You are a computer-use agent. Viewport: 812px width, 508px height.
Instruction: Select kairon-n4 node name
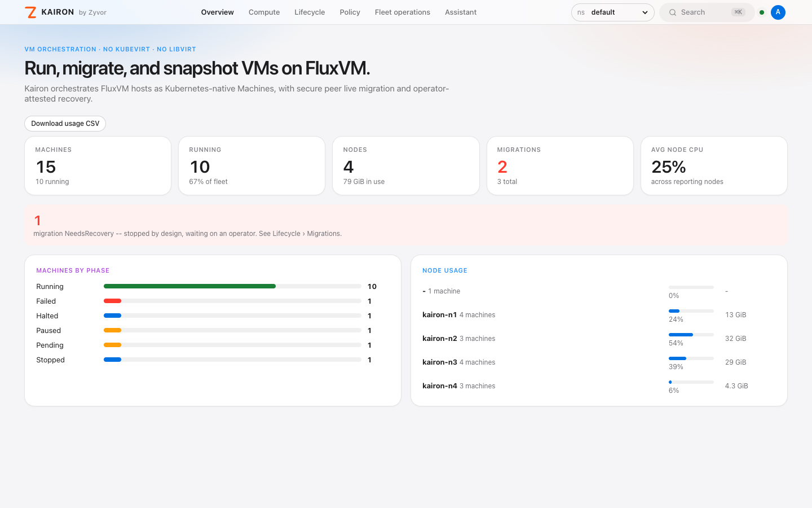pos(439,386)
